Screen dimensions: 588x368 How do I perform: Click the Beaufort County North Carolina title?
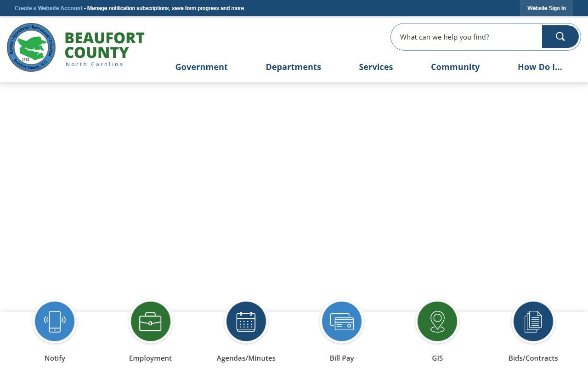(x=105, y=49)
